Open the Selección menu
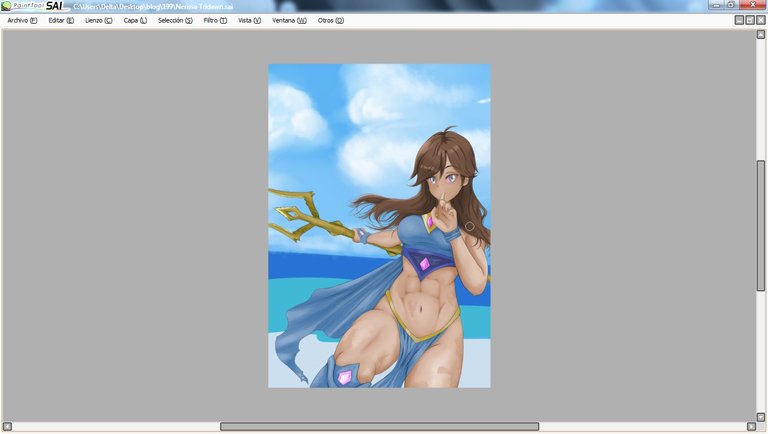 tap(175, 21)
